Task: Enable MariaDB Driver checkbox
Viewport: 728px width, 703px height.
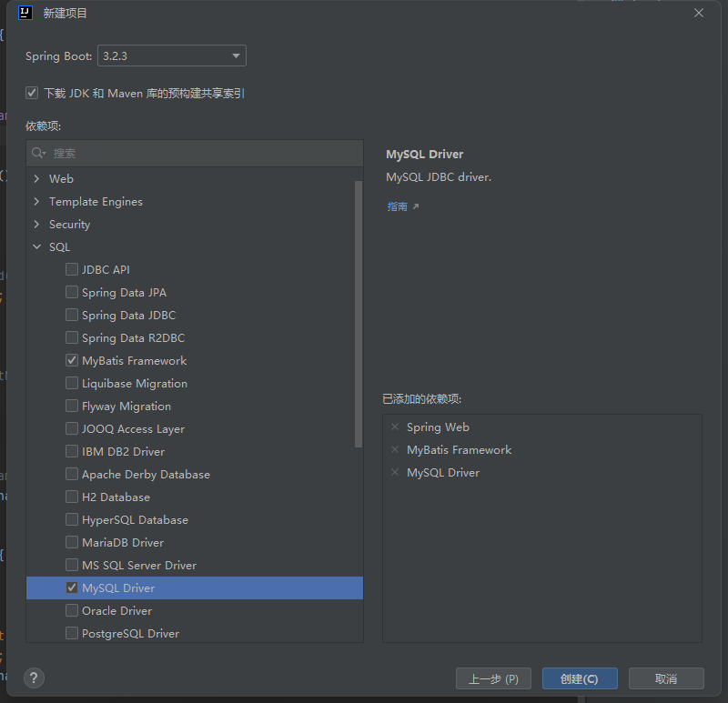Action: point(72,542)
